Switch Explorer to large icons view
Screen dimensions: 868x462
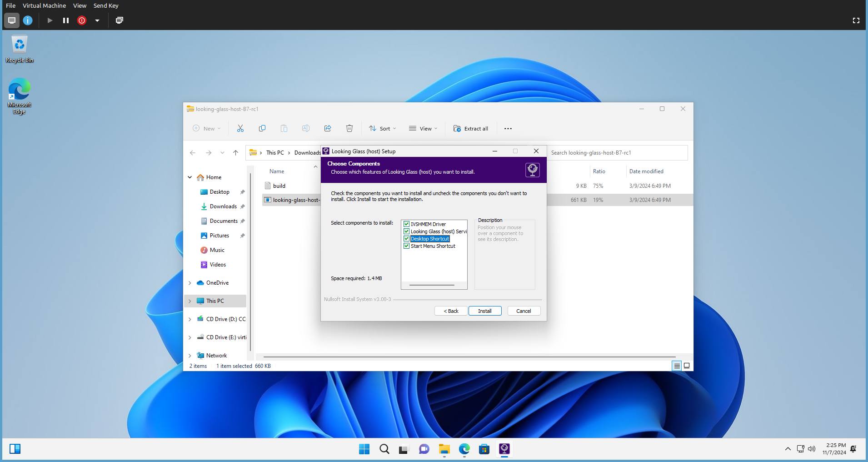(x=687, y=366)
